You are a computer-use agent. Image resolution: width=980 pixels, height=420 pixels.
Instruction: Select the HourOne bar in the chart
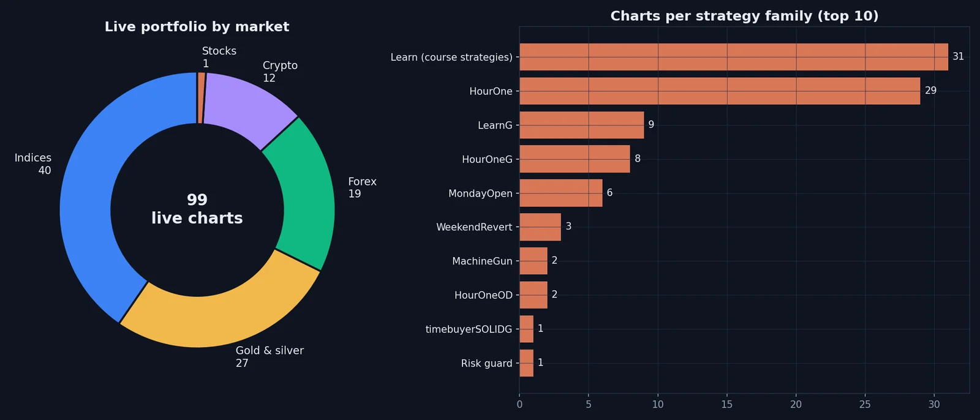(720, 91)
